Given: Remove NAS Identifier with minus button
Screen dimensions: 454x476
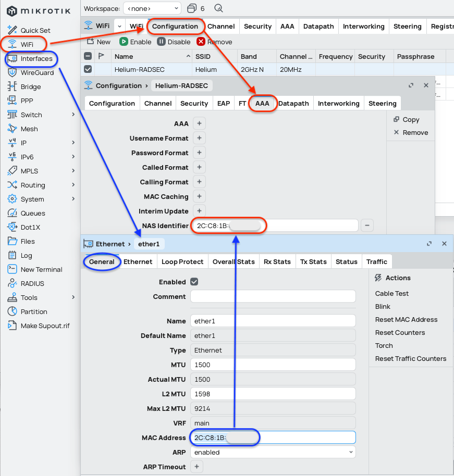Looking at the screenshot, I should 367,226.
